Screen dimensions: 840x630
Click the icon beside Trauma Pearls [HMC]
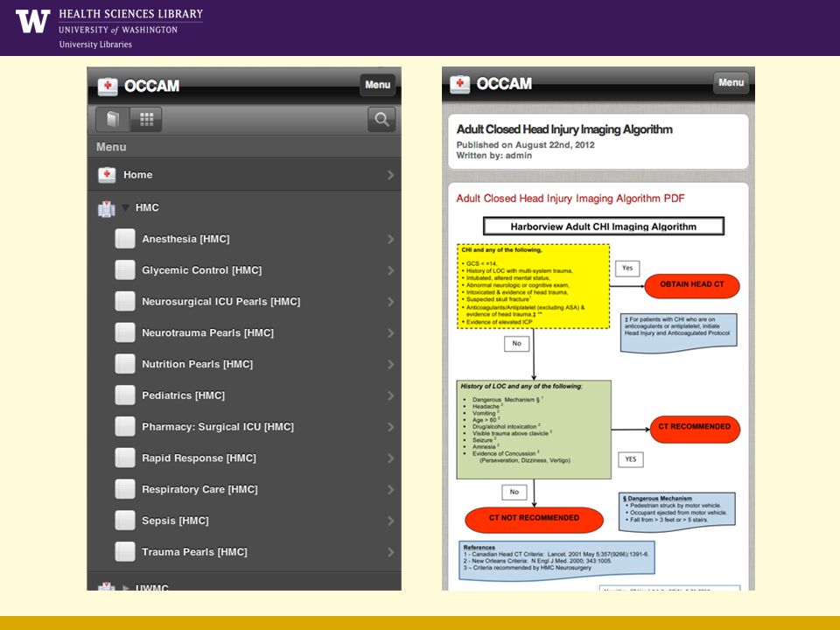pos(125,552)
